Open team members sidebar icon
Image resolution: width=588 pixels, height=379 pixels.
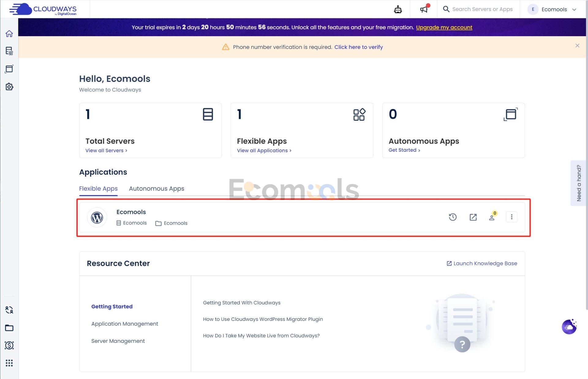[x=9, y=310]
